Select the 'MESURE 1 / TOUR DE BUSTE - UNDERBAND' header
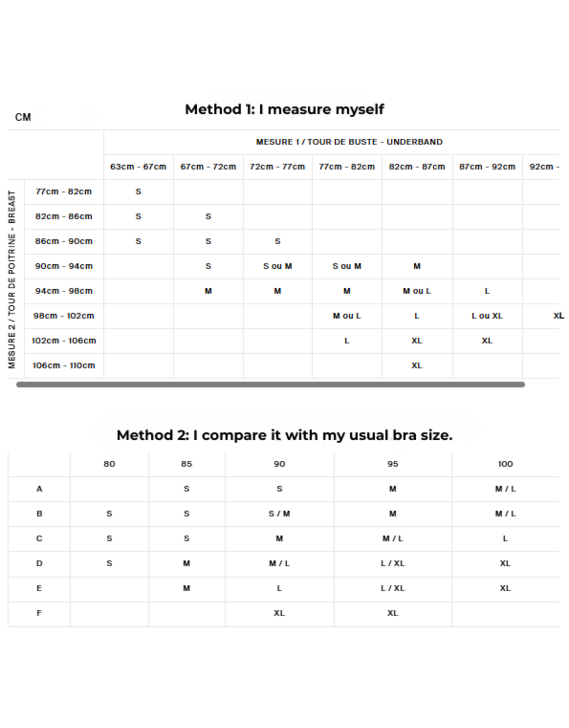 (x=349, y=142)
